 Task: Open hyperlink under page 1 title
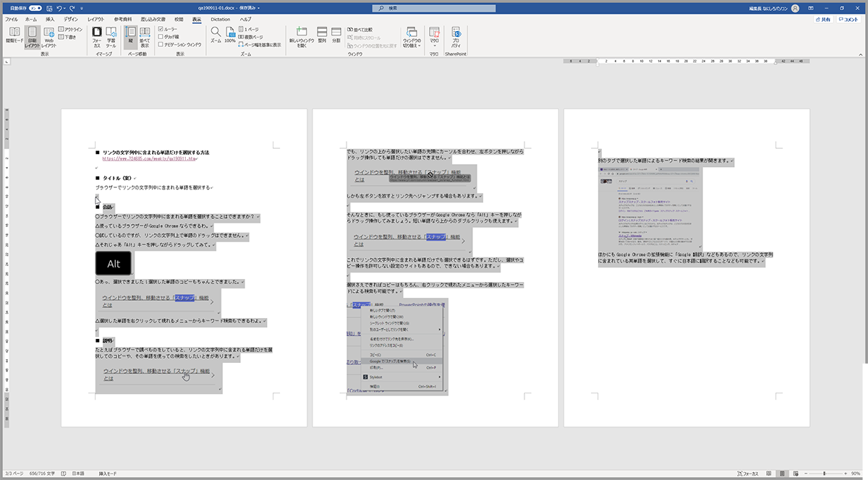pos(150,158)
